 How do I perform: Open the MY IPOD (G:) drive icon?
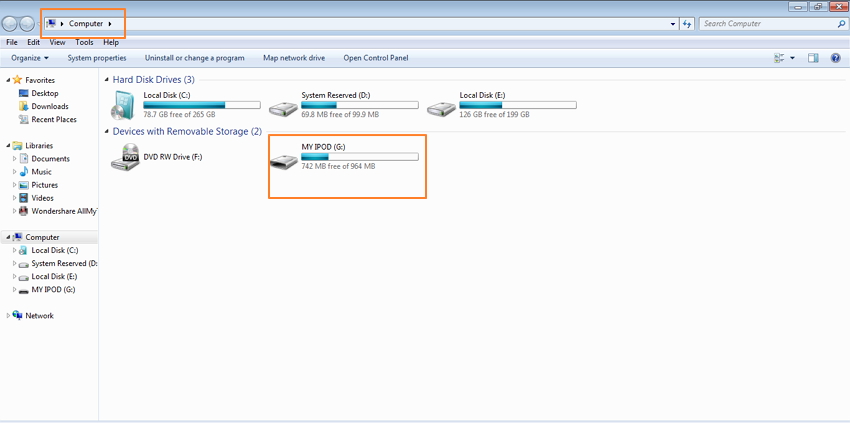284,157
